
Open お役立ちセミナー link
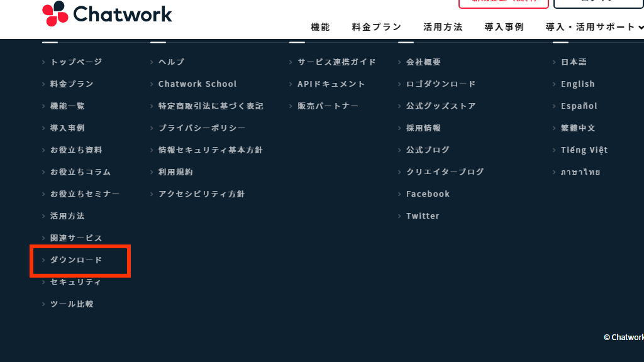point(85,194)
